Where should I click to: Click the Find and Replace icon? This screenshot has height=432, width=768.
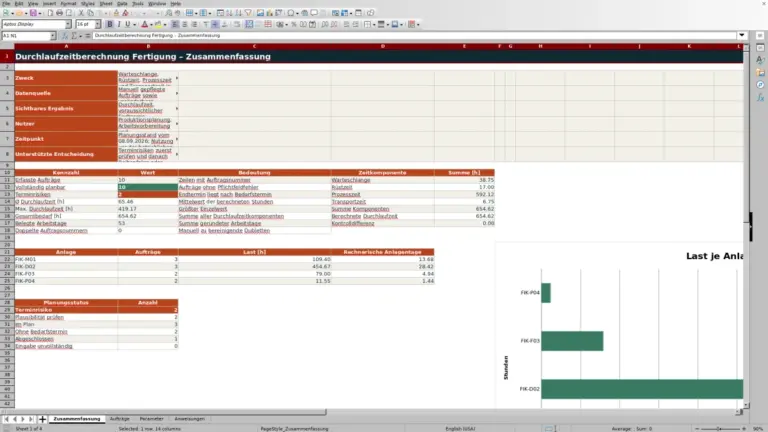pos(168,13)
